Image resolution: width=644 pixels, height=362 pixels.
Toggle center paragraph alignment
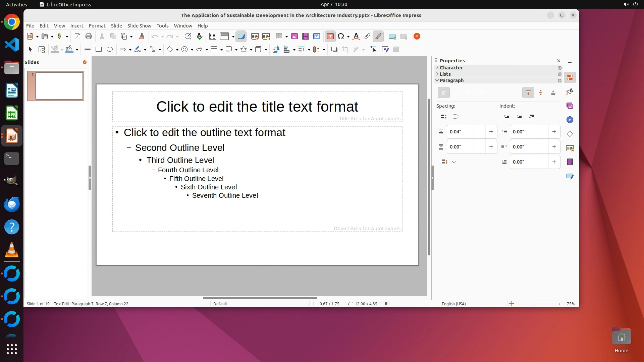point(456,93)
